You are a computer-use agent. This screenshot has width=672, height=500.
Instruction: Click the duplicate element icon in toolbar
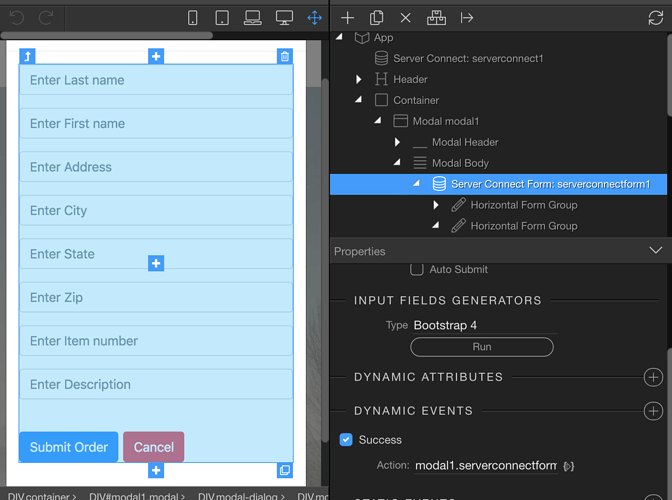[377, 18]
